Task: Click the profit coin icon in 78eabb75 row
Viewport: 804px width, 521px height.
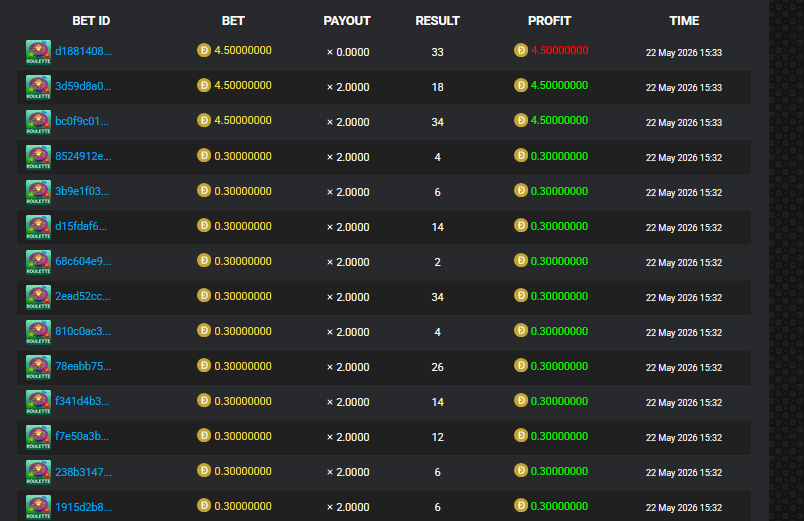Action: coord(521,365)
